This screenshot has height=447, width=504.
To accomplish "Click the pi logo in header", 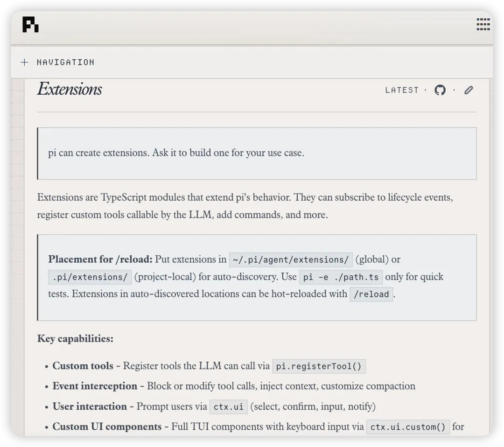I will pos(30,24).
